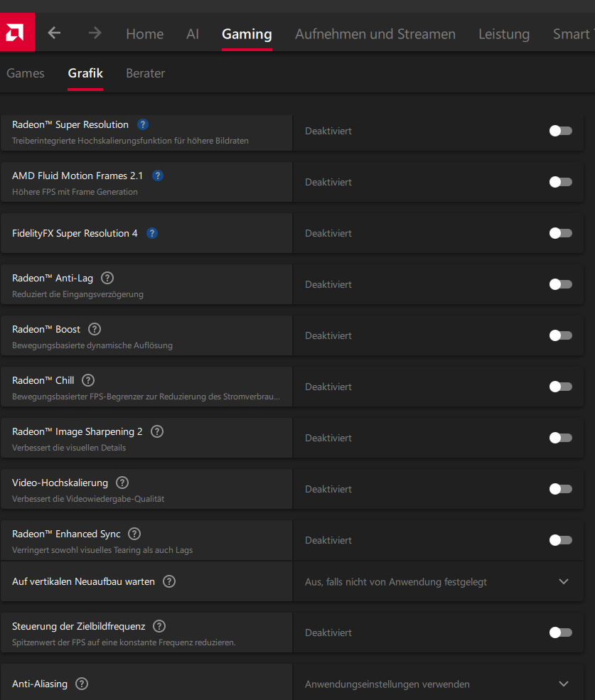Open help for Radeon Super Resolution

pos(142,124)
